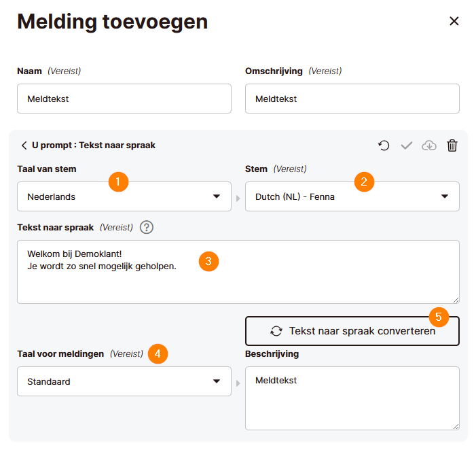Click the Naam input field

pos(124,99)
